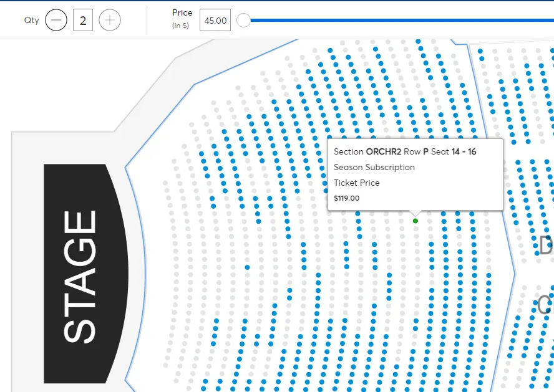The width and height of the screenshot is (554, 392).
Task: Click the blue price slider track
Action: coord(399,21)
